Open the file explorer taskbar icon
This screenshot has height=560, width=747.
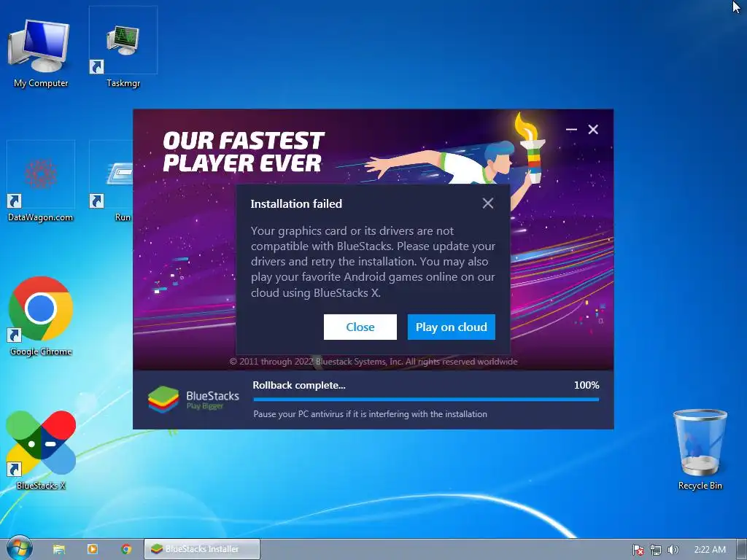click(59, 549)
